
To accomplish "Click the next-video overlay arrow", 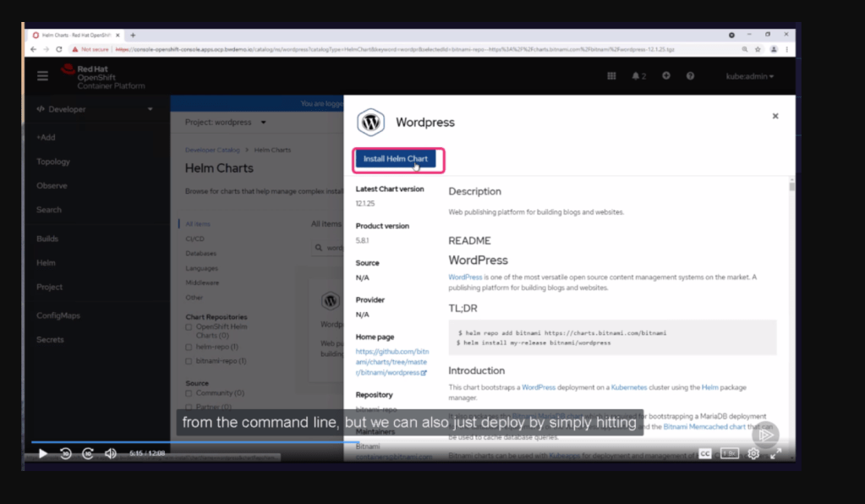I will 765,435.
